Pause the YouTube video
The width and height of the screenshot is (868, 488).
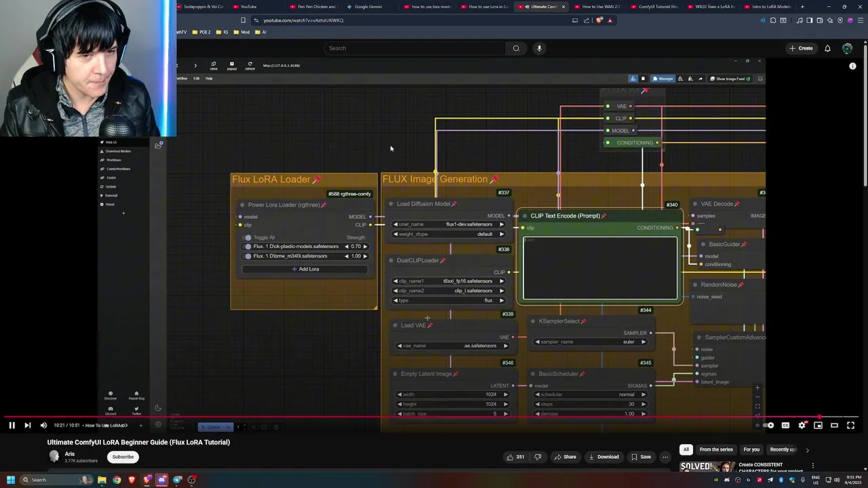pos(12,425)
